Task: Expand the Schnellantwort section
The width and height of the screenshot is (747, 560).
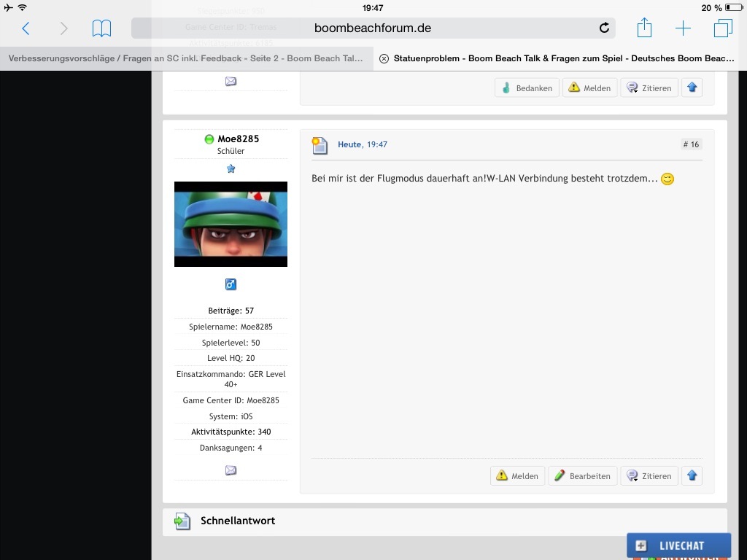Action: click(237, 521)
